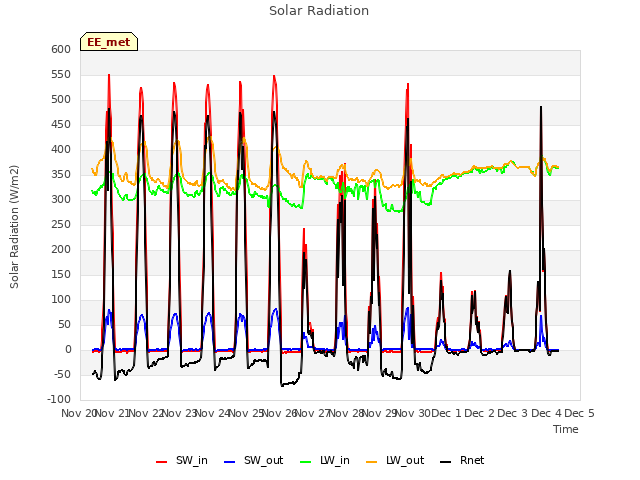Click the Dec 3 x-axis label

513,413
